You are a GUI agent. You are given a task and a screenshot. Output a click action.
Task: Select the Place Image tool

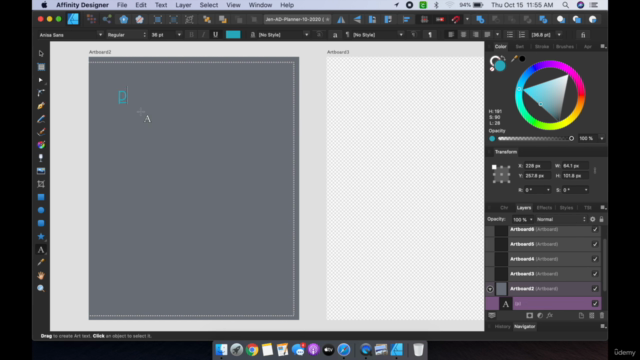41,171
